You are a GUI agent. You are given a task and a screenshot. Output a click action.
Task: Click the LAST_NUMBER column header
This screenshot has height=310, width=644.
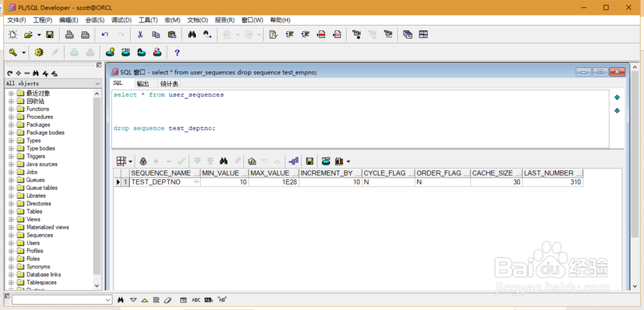tap(553, 173)
